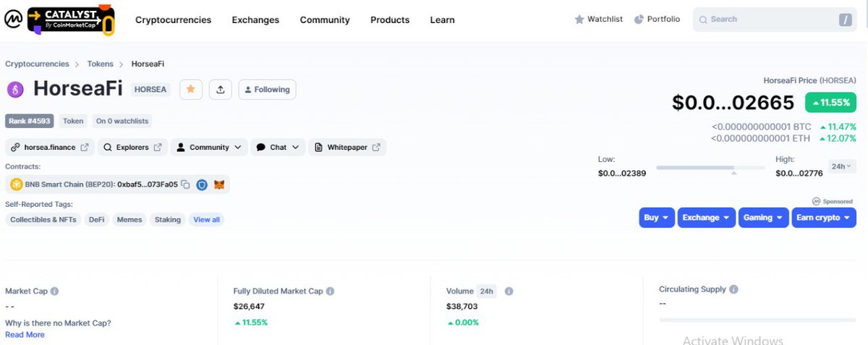Expand the Chat dropdown
The height and width of the screenshot is (345, 868).
(278, 148)
